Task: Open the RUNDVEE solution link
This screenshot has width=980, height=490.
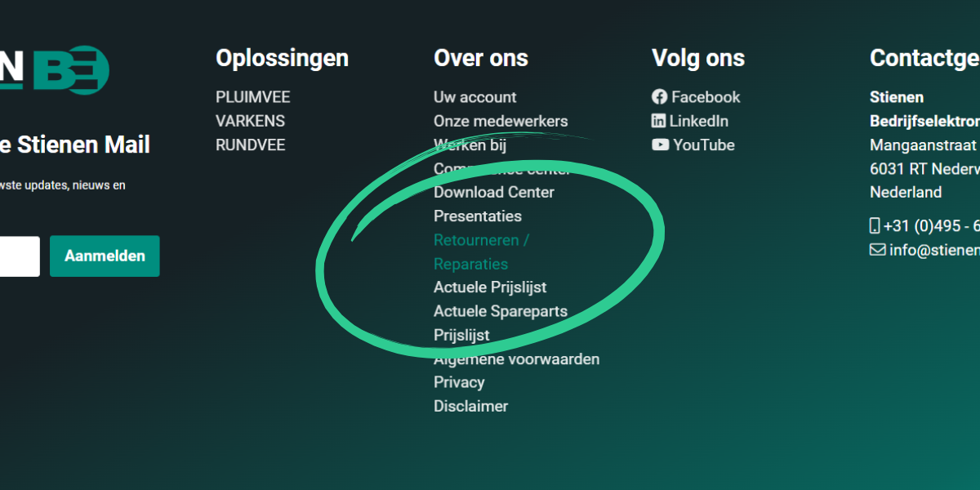Action: tap(250, 145)
